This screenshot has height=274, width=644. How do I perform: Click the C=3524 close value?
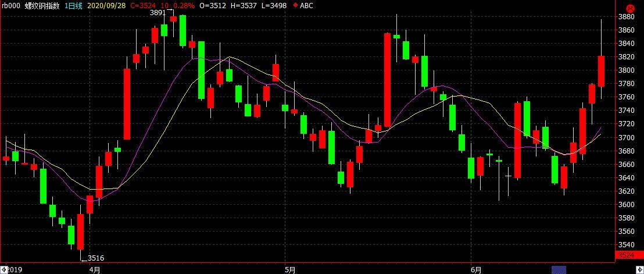[143, 6]
